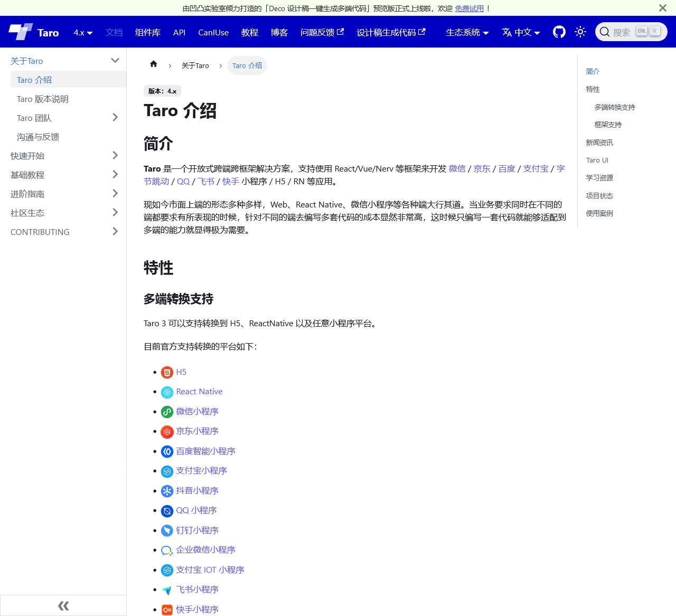Toggle dark mode sun icon
Viewport: 676px width, 616px height.
[580, 32]
